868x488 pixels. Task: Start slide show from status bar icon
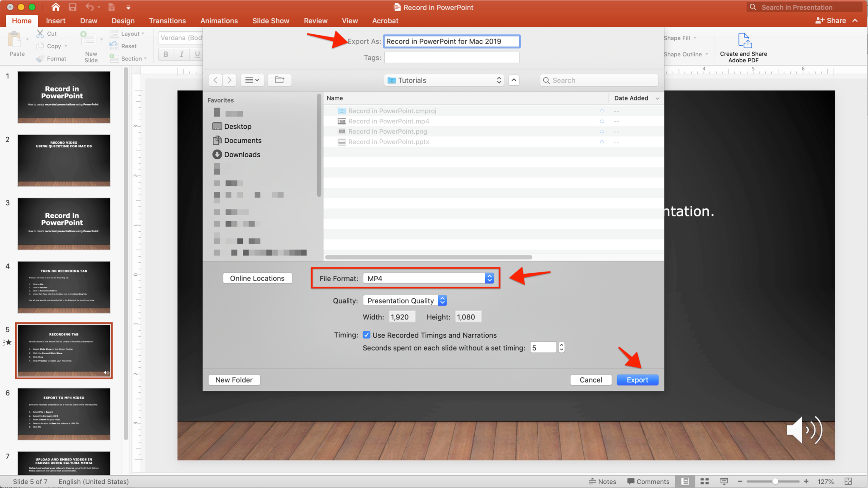tap(724, 482)
